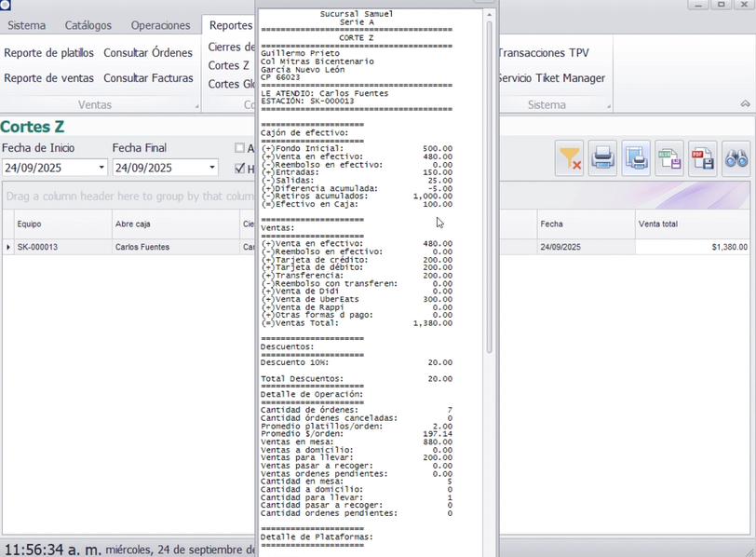Screen dimensions: 756x557
Task: Select the Sistema tab
Action: point(26,25)
